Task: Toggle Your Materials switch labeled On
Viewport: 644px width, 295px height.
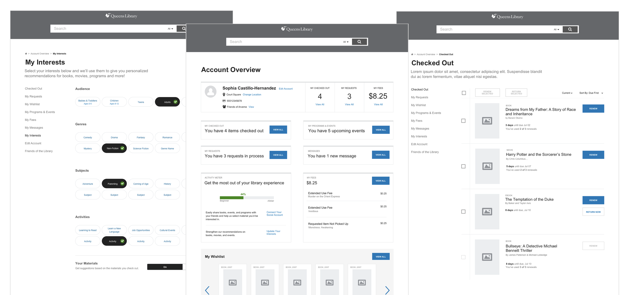Action: click(x=165, y=267)
